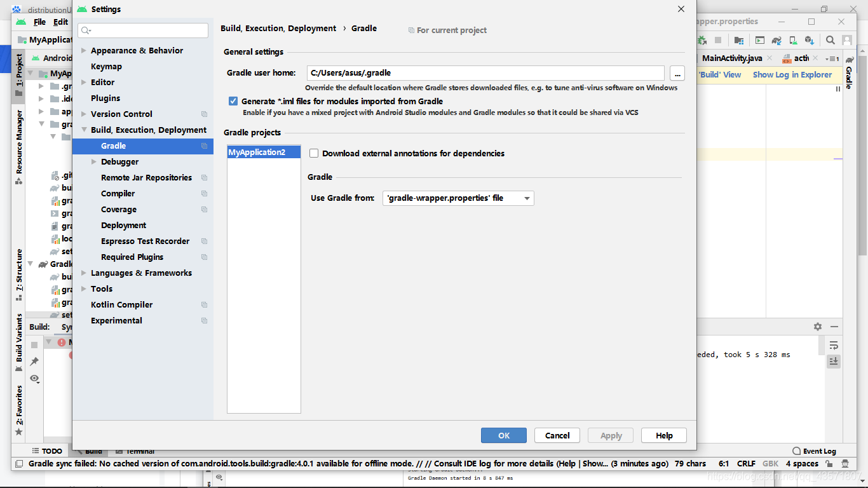Image resolution: width=868 pixels, height=488 pixels.
Task: Collapse the Build, Execution, Deployment section
Action: (x=84, y=130)
